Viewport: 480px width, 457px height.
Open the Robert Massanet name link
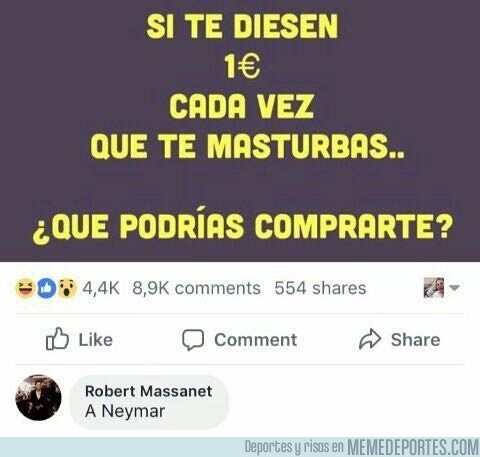(149, 391)
